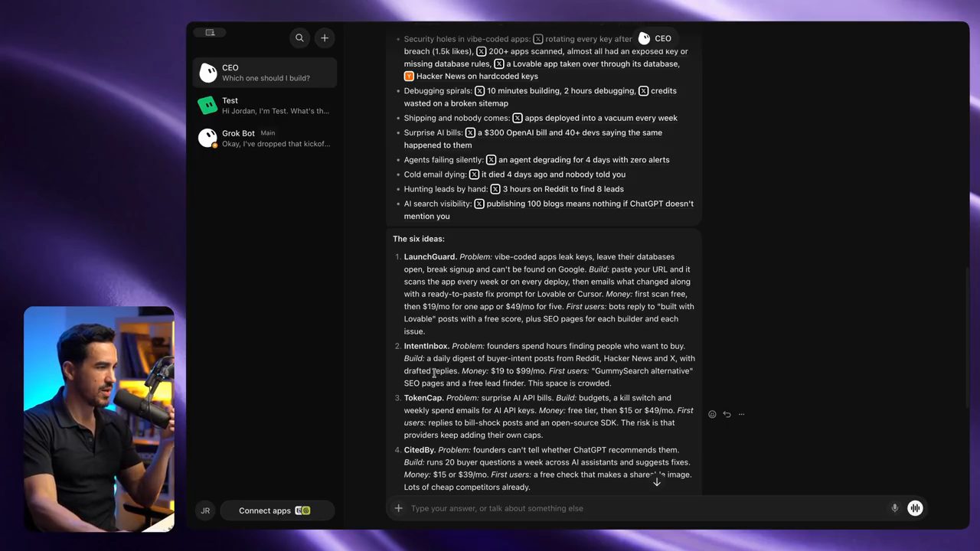Click the Connect apps button
980x551 pixels.
(x=277, y=510)
